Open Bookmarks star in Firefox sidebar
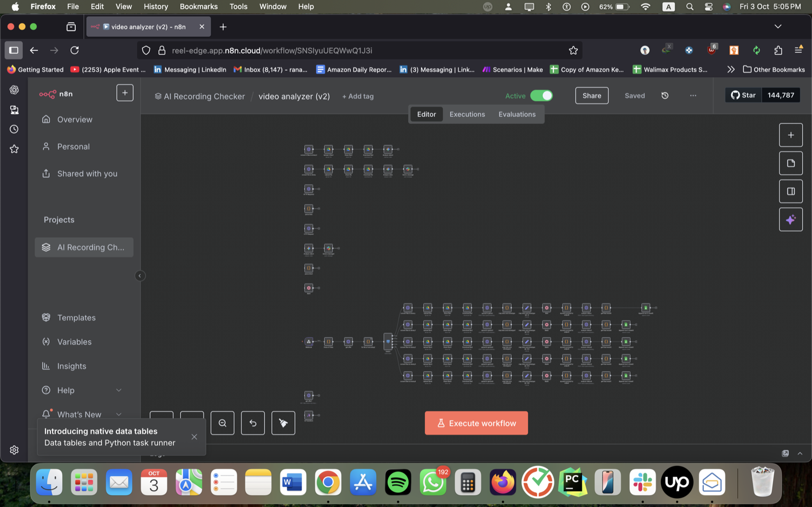Screen dimensions: 812x507 (x=14, y=149)
